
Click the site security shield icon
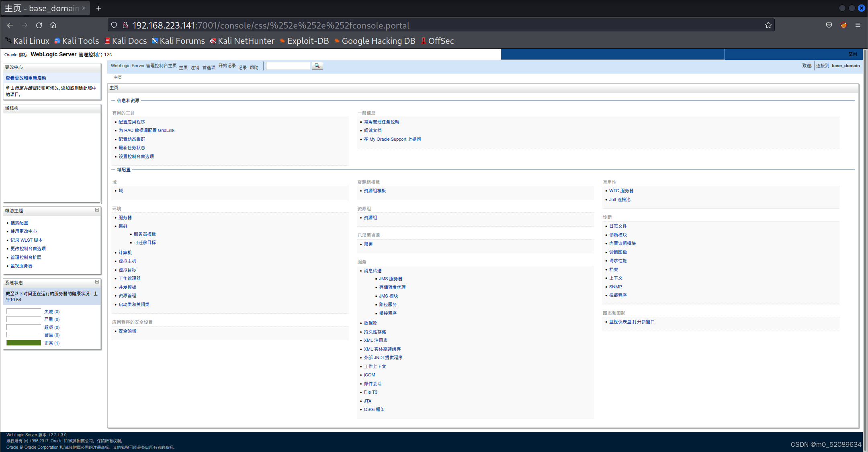click(114, 25)
